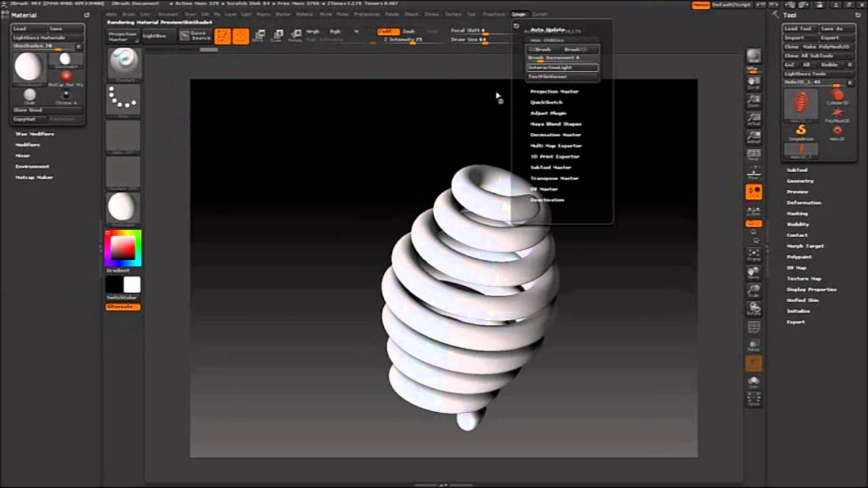
Task: Click the BPR render sphere icon
Action: coord(753,58)
